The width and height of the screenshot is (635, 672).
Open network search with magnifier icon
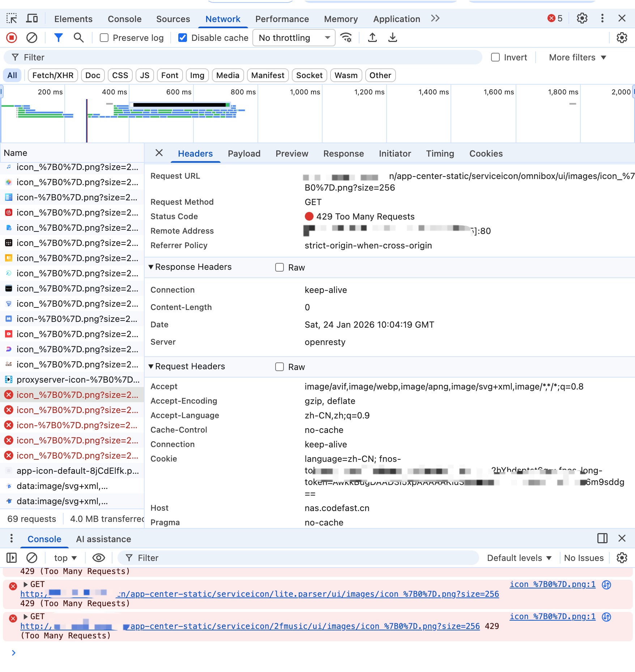click(x=78, y=38)
